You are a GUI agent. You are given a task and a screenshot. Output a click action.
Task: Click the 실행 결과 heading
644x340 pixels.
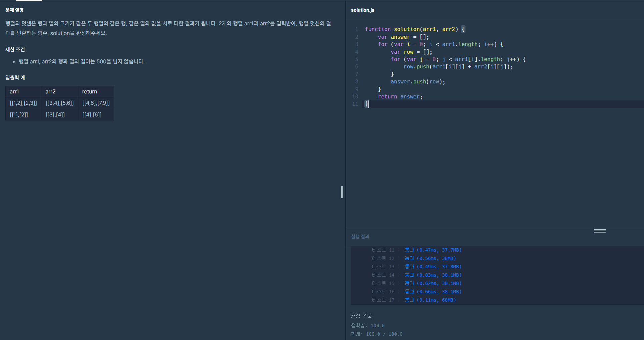360,237
